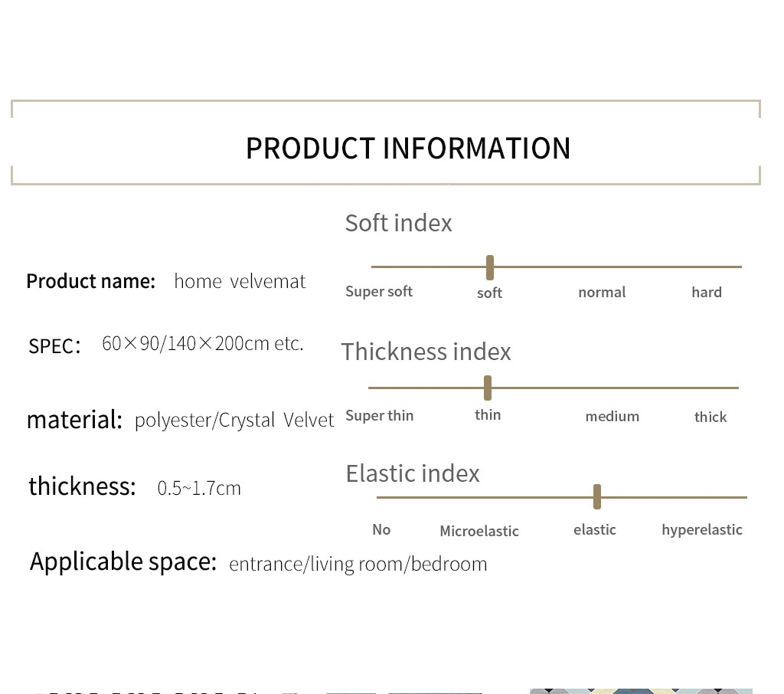The height and width of the screenshot is (694, 784).
Task: Click the PRODUCT INFORMATION heading
Action: (x=408, y=148)
